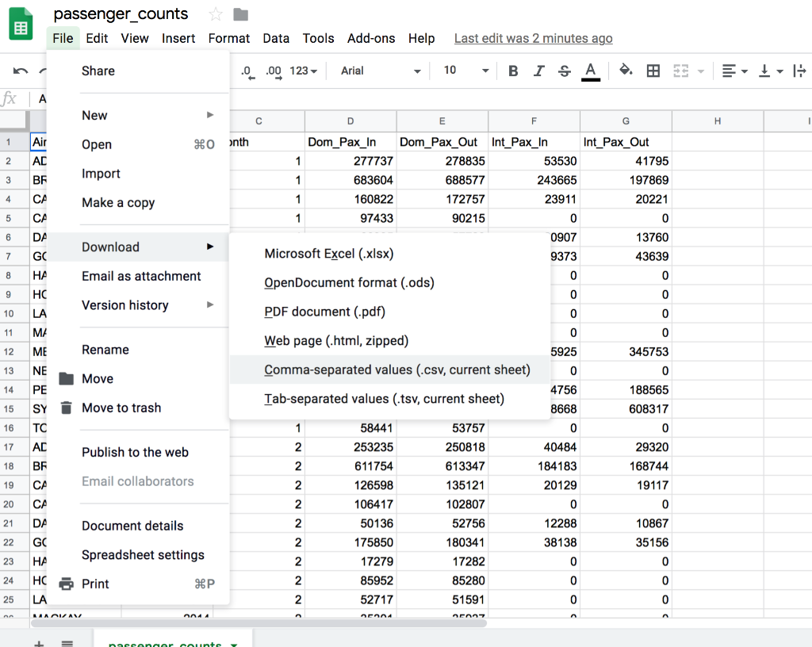
Task: Open the Format menu
Action: tap(229, 38)
